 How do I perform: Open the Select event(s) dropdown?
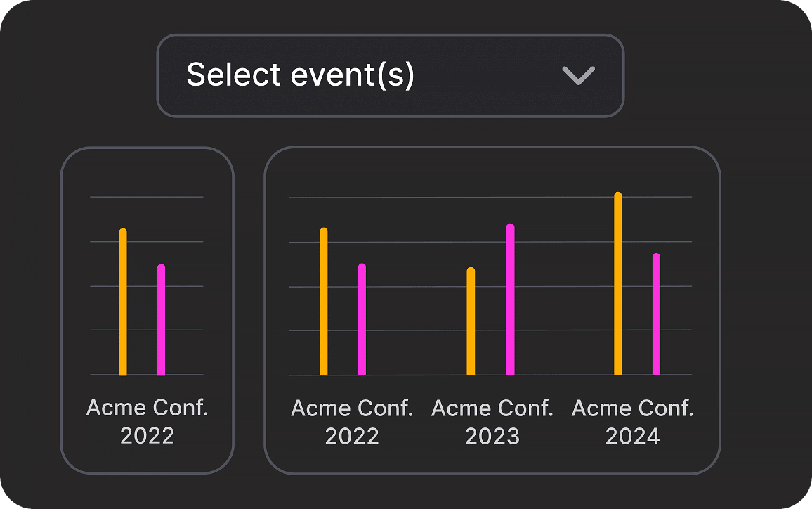(390, 75)
